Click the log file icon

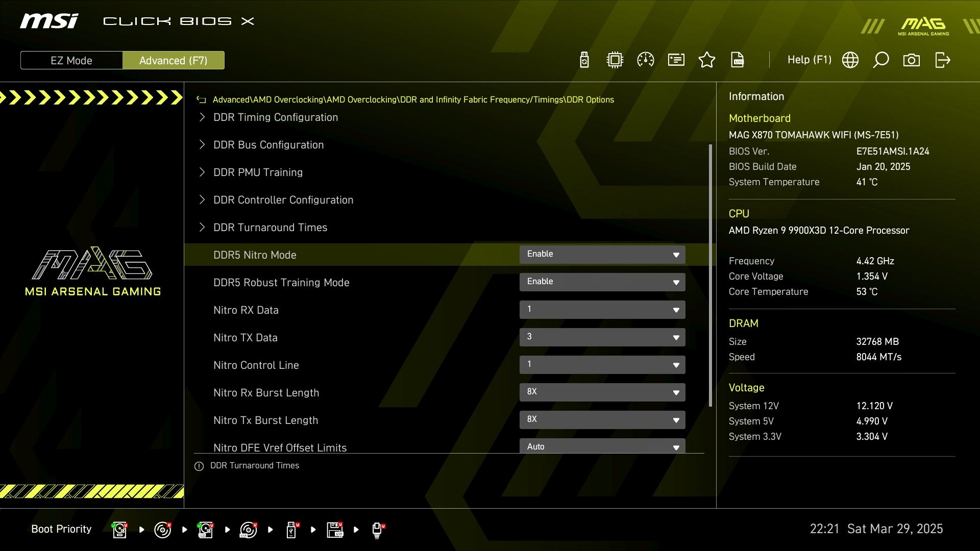(x=738, y=60)
